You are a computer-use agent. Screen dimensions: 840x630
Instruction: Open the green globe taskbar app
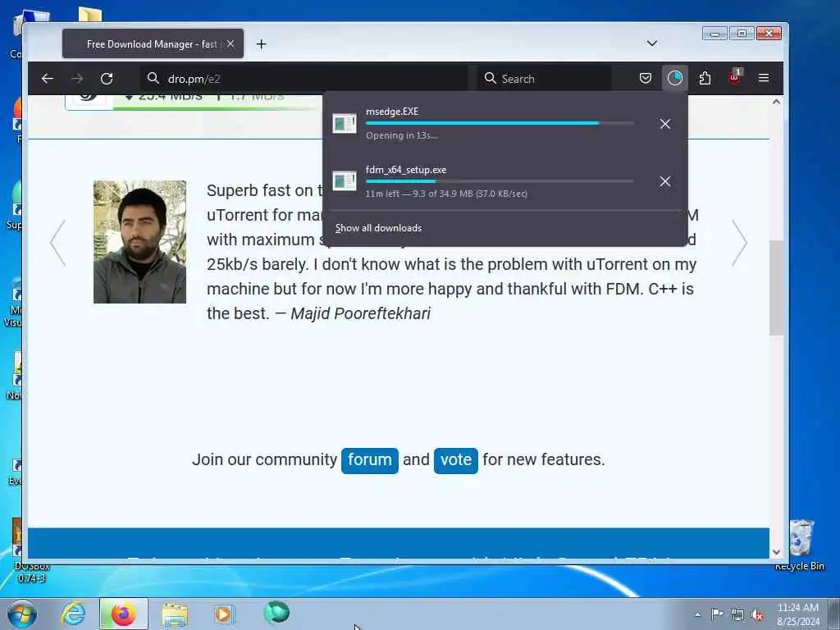point(276,613)
